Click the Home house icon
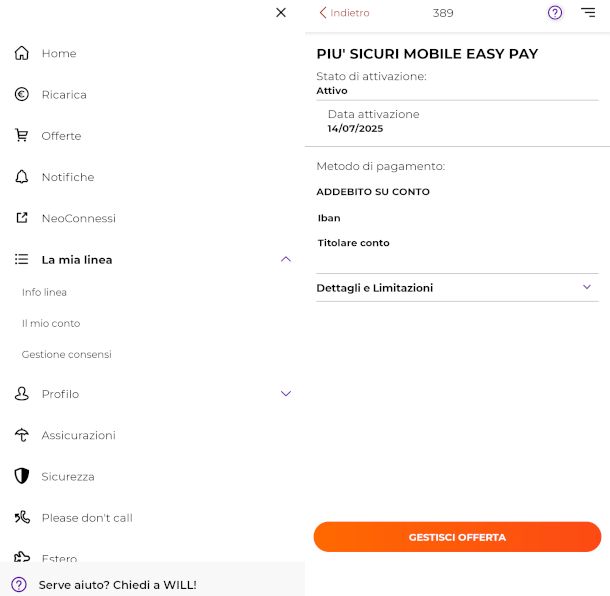 (x=22, y=53)
